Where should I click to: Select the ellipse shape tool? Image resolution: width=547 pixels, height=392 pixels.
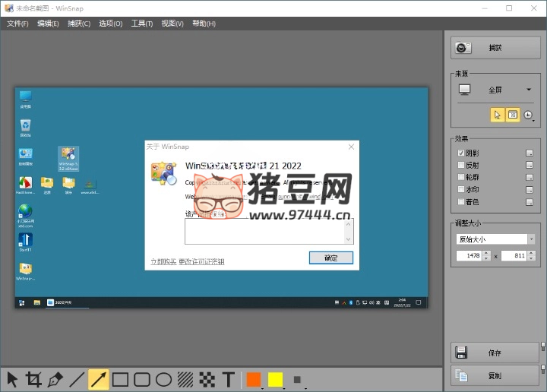[x=163, y=379]
